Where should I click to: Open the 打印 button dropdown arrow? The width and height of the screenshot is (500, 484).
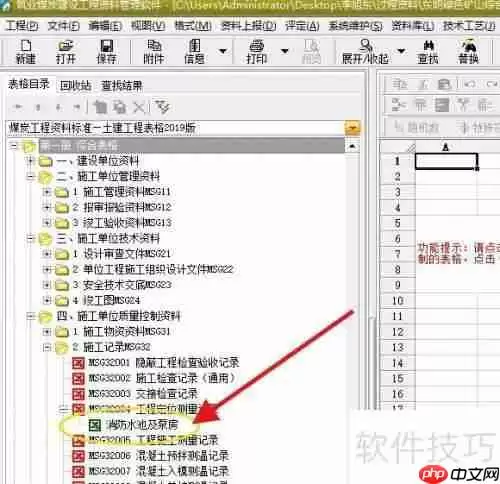point(284,51)
